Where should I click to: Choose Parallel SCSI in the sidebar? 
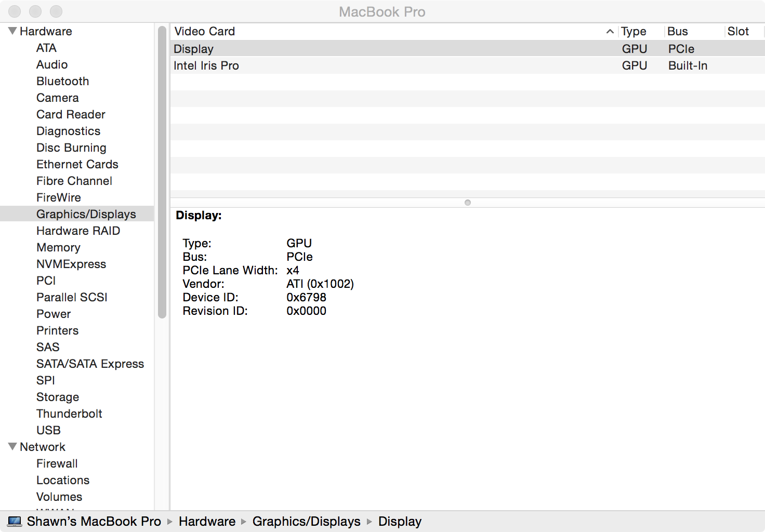pyautogui.click(x=72, y=297)
